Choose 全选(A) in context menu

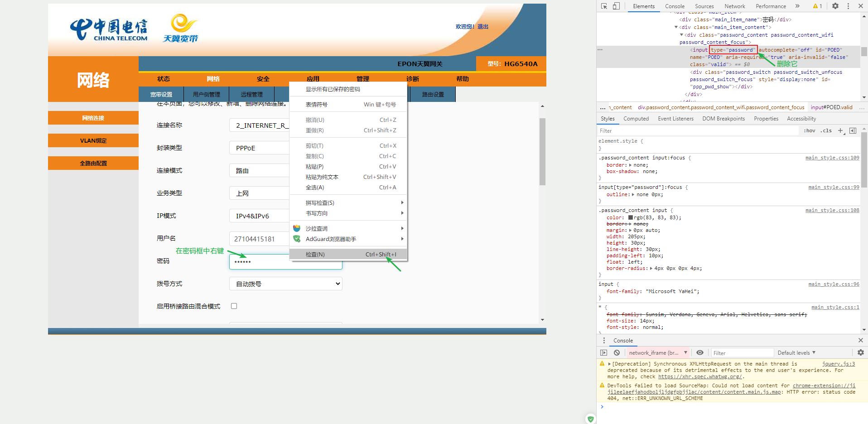pos(348,187)
